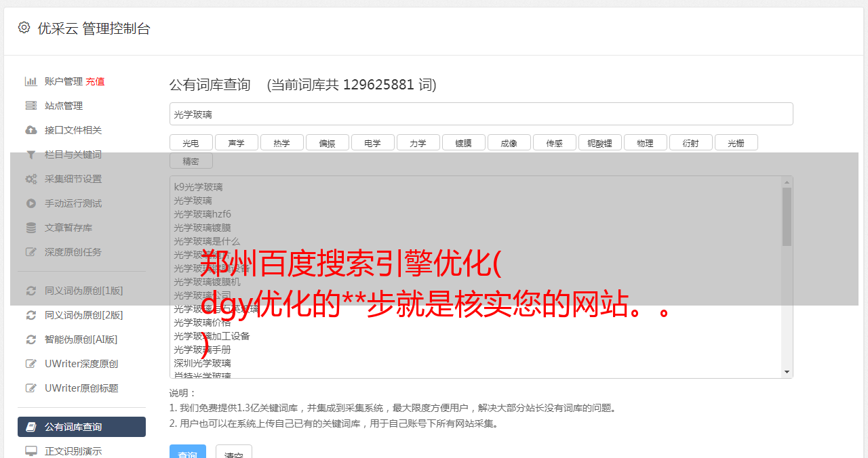The width and height of the screenshot is (868, 458).
Task: Click the 智能伪原创[AI版] refresh icon
Action: [x=31, y=339]
